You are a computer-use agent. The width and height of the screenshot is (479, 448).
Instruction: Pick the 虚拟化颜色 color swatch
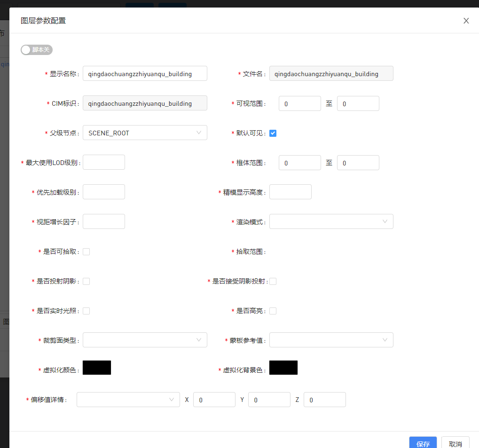97,368
